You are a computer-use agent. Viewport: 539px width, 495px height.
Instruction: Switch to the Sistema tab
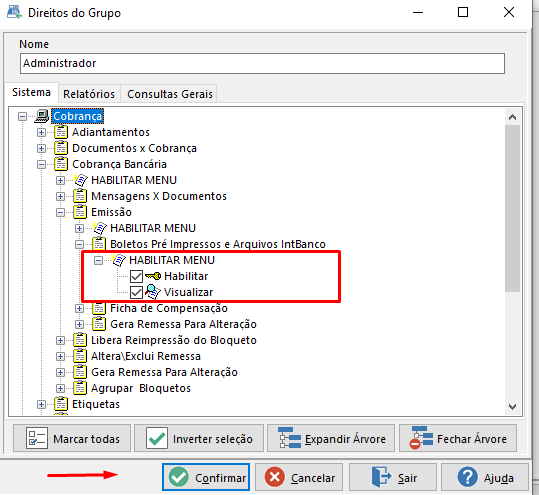pos(31,92)
